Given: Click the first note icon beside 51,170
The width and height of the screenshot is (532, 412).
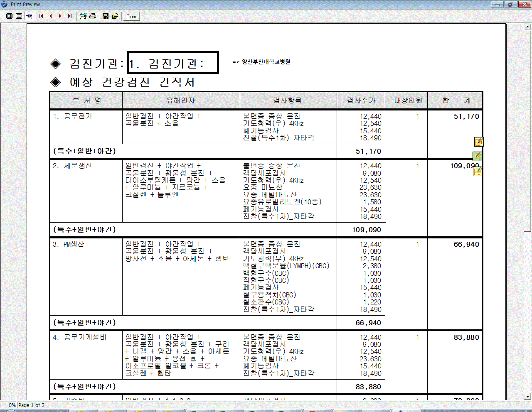Looking at the screenshot, I should pyautogui.click(x=479, y=142).
